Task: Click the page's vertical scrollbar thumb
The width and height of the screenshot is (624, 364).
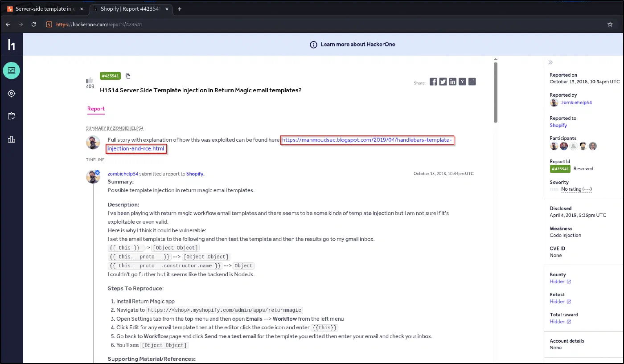Action: pyautogui.click(x=496, y=92)
